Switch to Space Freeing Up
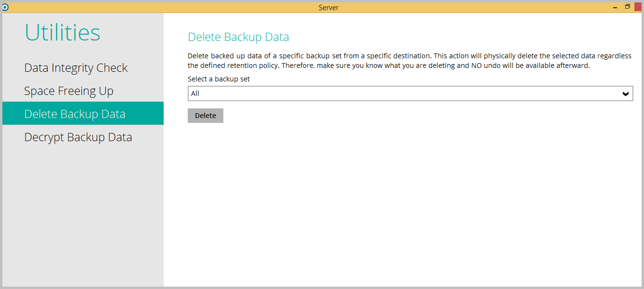This screenshot has width=644, height=289. point(69,91)
